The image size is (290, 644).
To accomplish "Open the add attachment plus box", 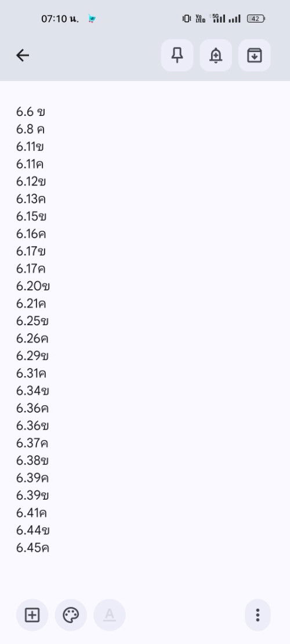I will pyautogui.click(x=32, y=615).
